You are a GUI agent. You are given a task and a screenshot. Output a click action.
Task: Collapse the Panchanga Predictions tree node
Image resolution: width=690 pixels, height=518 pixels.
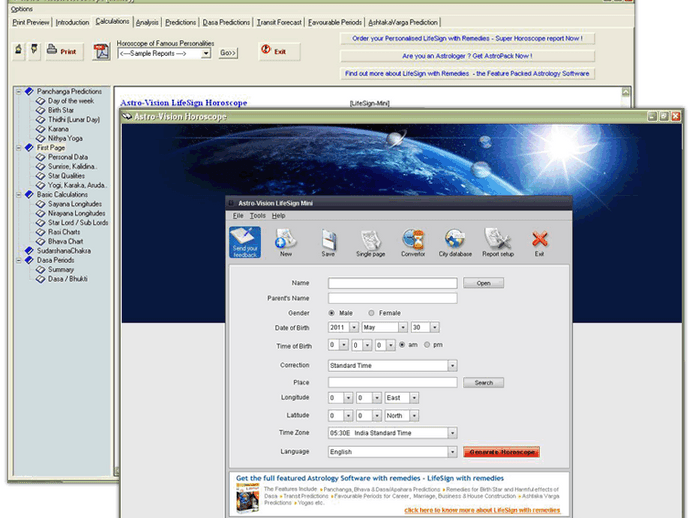(18, 92)
